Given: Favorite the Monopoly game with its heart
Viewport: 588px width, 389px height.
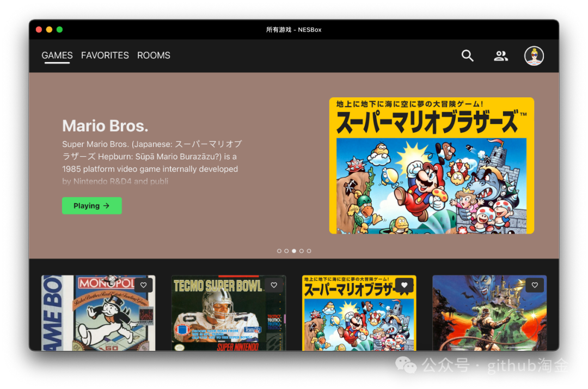Looking at the screenshot, I should 143,285.
